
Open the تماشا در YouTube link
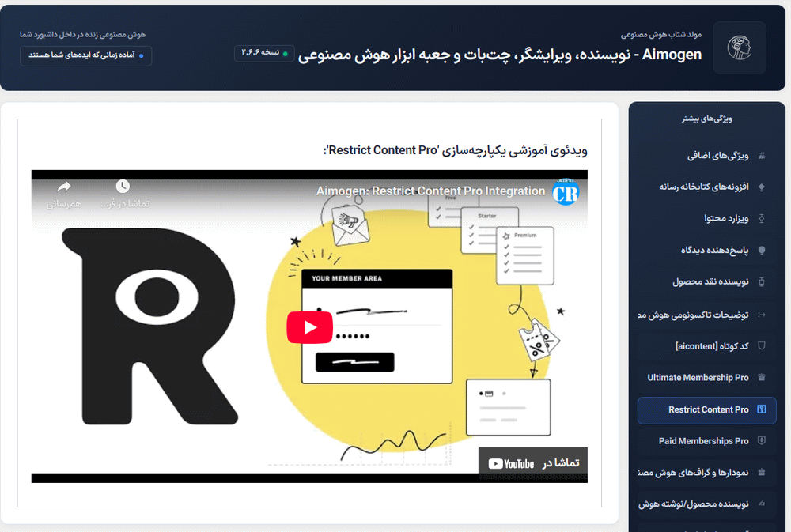[x=532, y=464]
